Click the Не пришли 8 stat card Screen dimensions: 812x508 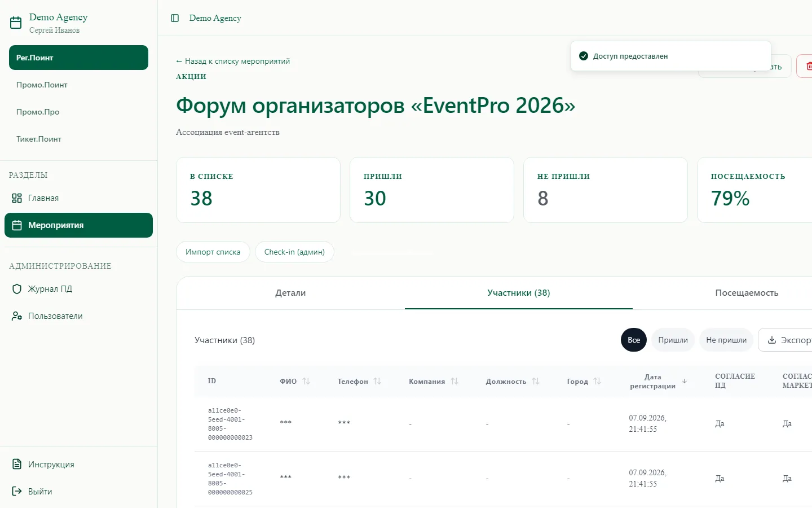pos(606,190)
